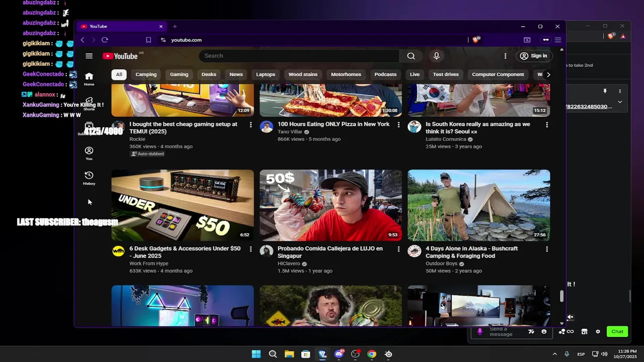Click the YouTube page vertical scrollbar thumb

[562, 297]
